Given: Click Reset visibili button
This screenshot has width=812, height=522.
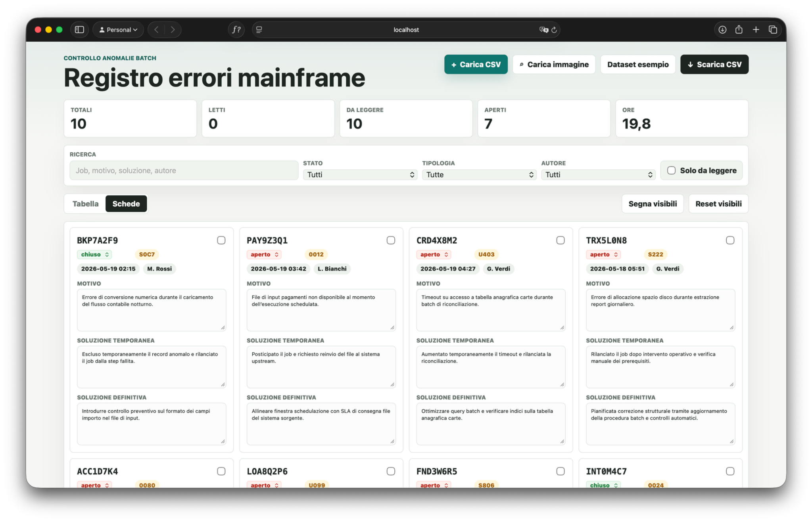Looking at the screenshot, I should pos(718,203).
